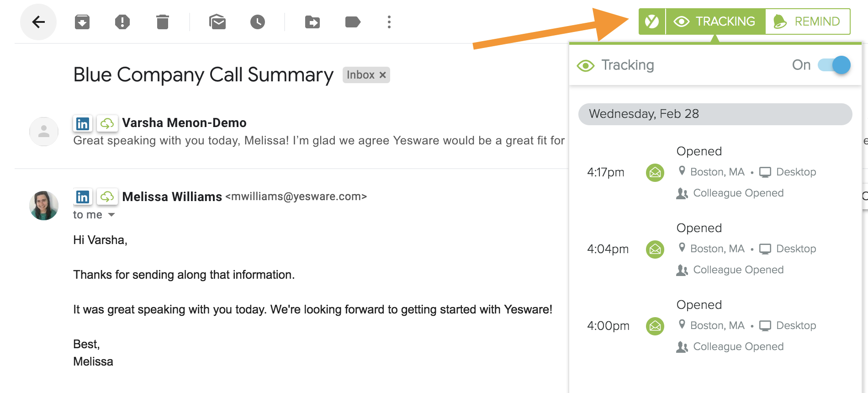
Task: Archive this email conversation
Action: pyautogui.click(x=82, y=22)
